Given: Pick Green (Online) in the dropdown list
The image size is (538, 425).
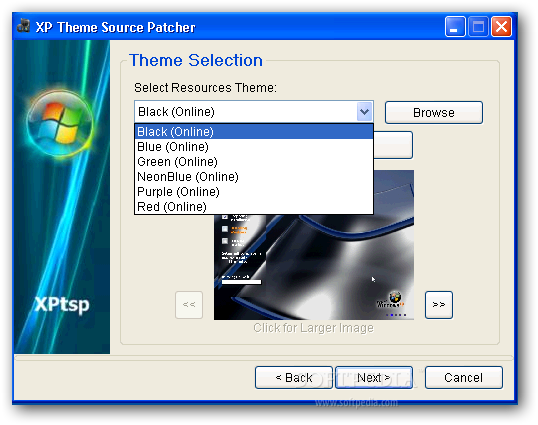Looking at the screenshot, I should point(254,162).
